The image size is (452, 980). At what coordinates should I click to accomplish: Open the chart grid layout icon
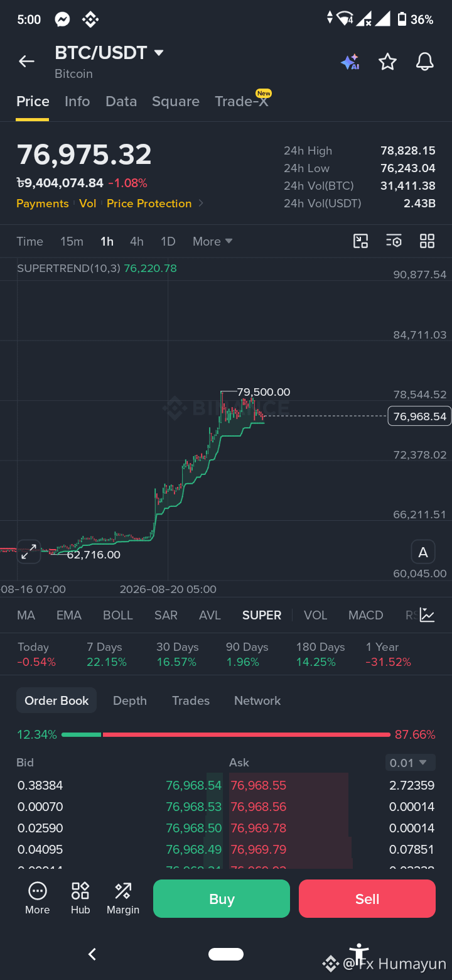click(427, 241)
